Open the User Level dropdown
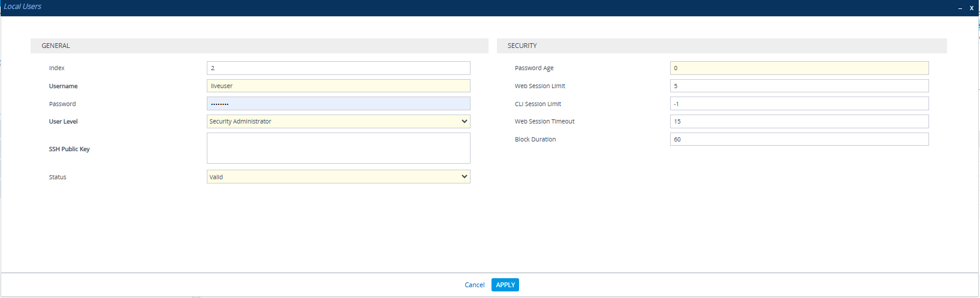The height and width of the screenshot is (298, 980). [338, 121]
